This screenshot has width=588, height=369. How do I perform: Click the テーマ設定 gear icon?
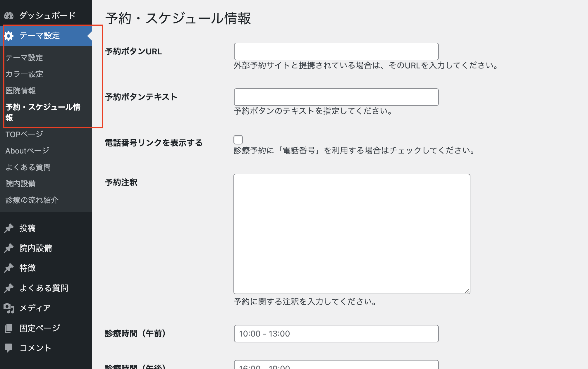(x=9, y=36)
